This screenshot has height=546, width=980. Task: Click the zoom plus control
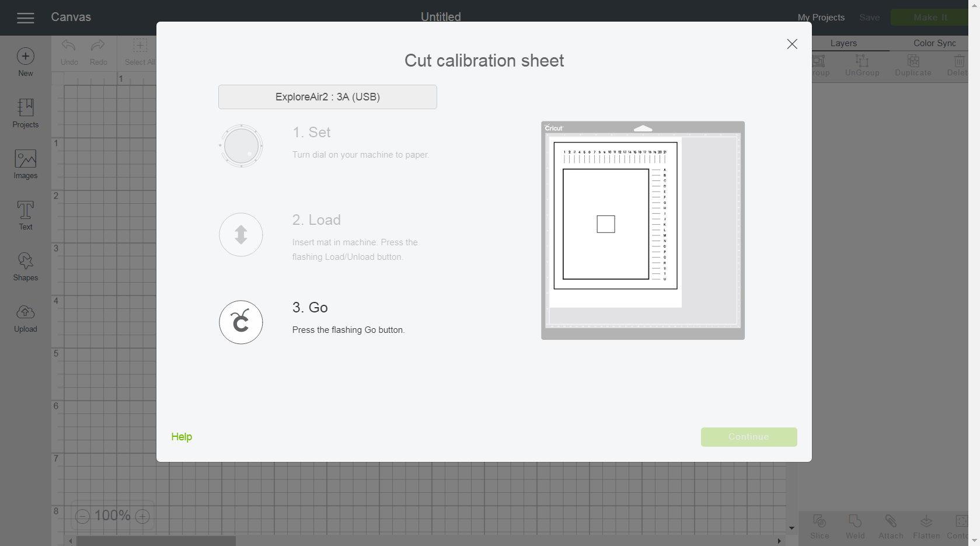coord(142,516)
